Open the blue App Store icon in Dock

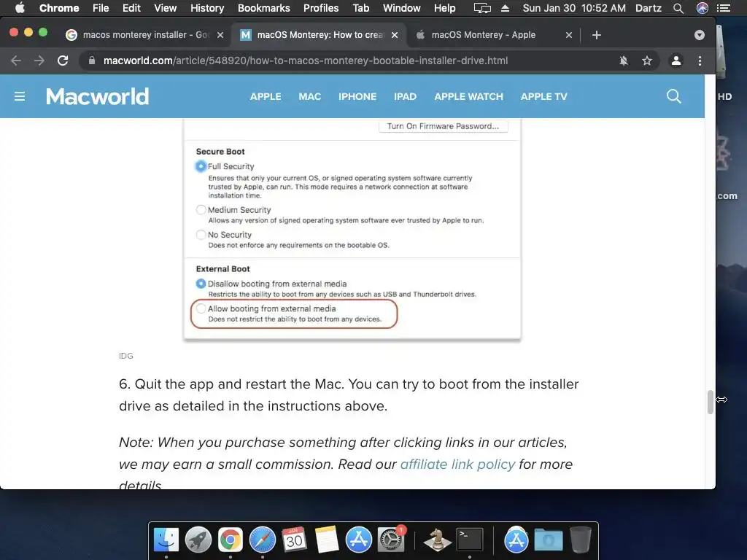[x=358, y=540]
